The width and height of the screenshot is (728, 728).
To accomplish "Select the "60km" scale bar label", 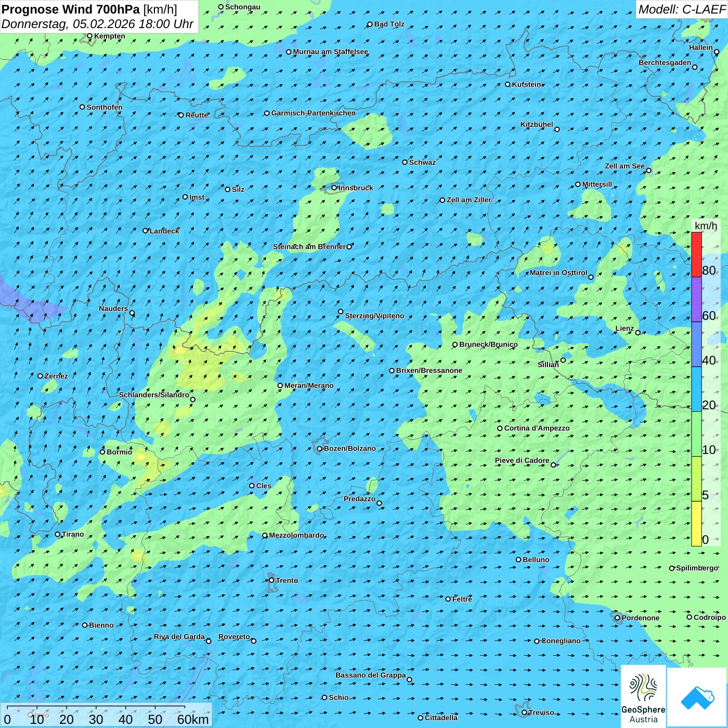I will coord(193,719).
